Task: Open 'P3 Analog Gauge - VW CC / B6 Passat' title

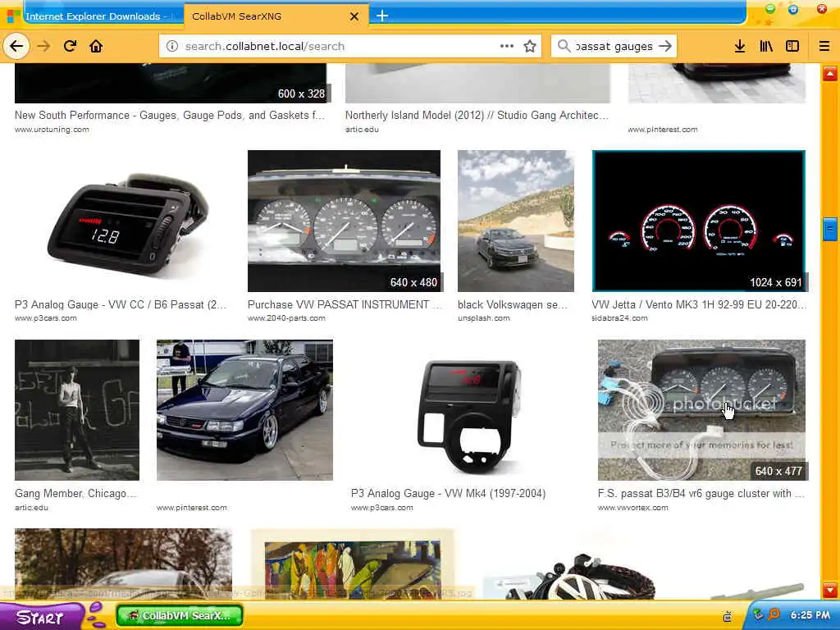Action: click(121, 304)
